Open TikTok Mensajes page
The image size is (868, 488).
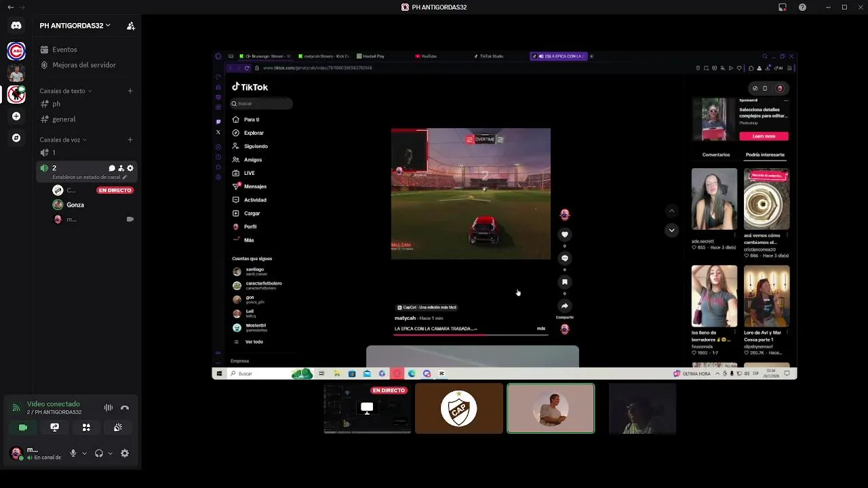[x=250, y=186]
